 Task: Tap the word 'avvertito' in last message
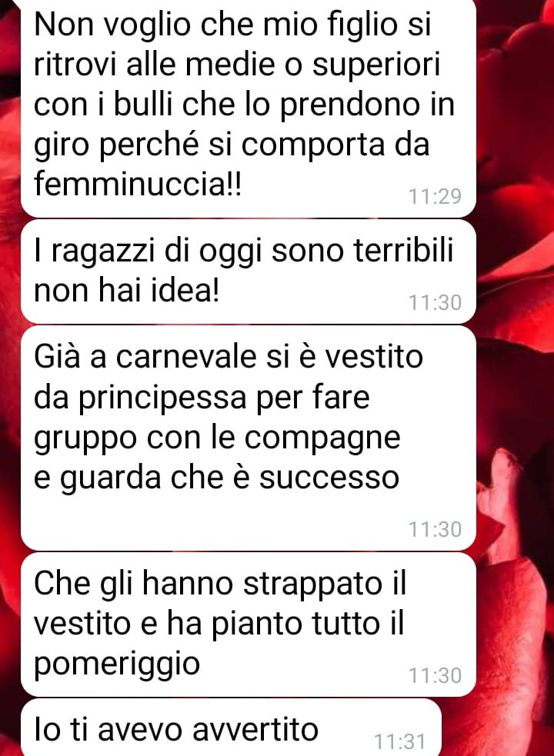[255, 729]
